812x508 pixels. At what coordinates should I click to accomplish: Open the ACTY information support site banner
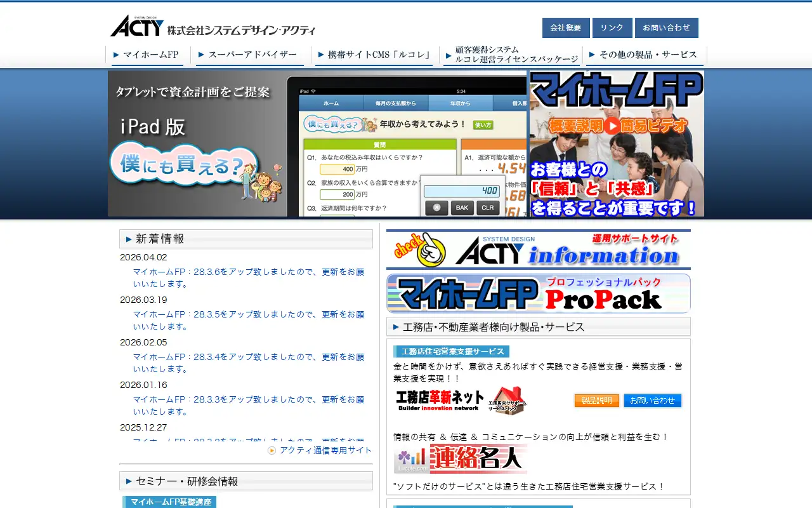click(x=539, y=250)
